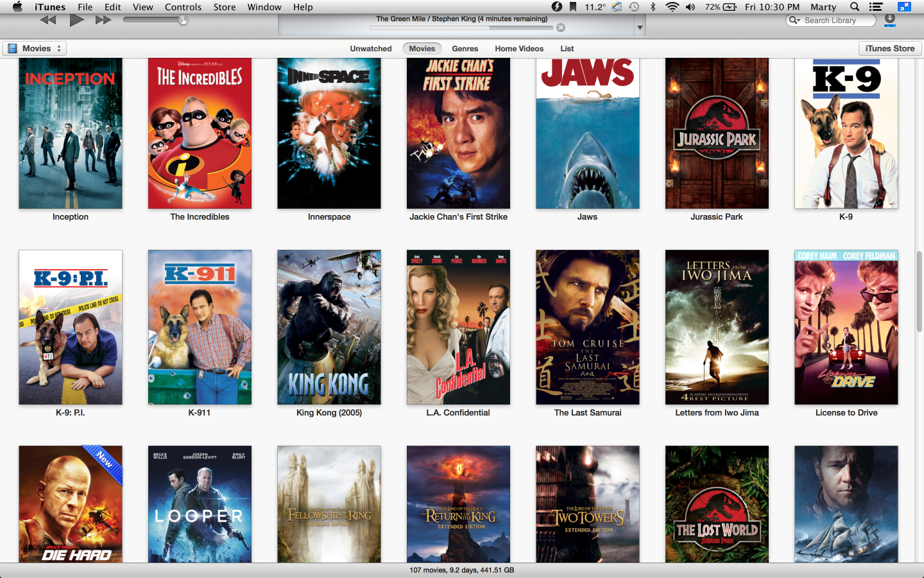924x578 pixels.
Task: Open the Home Videos tab
Action: (x=519, y=49)
